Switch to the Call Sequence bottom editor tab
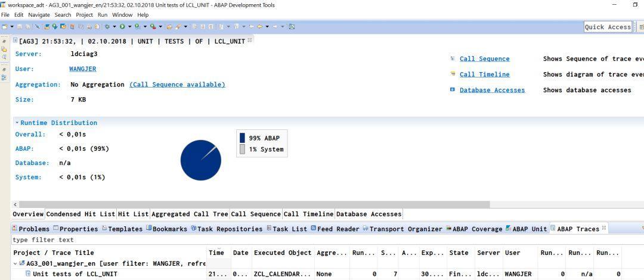The height and width of the screenshot is (280, 644). pyautogui.click(x=256, y=214)
